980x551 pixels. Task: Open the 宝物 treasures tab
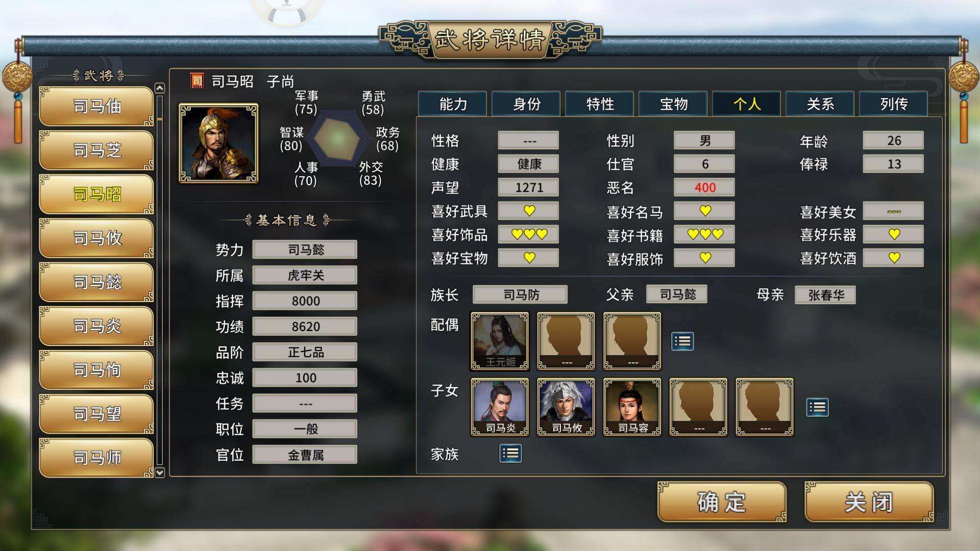(x=673, y=104)
